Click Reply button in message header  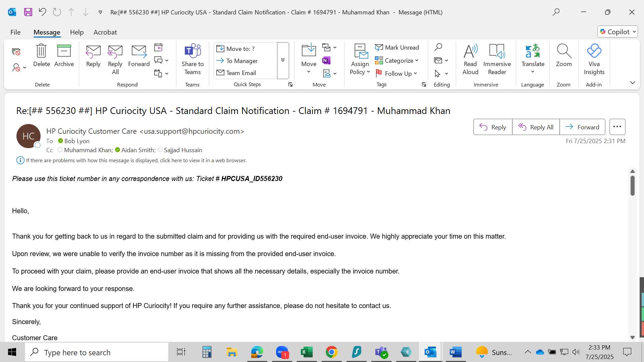[493, 127]
